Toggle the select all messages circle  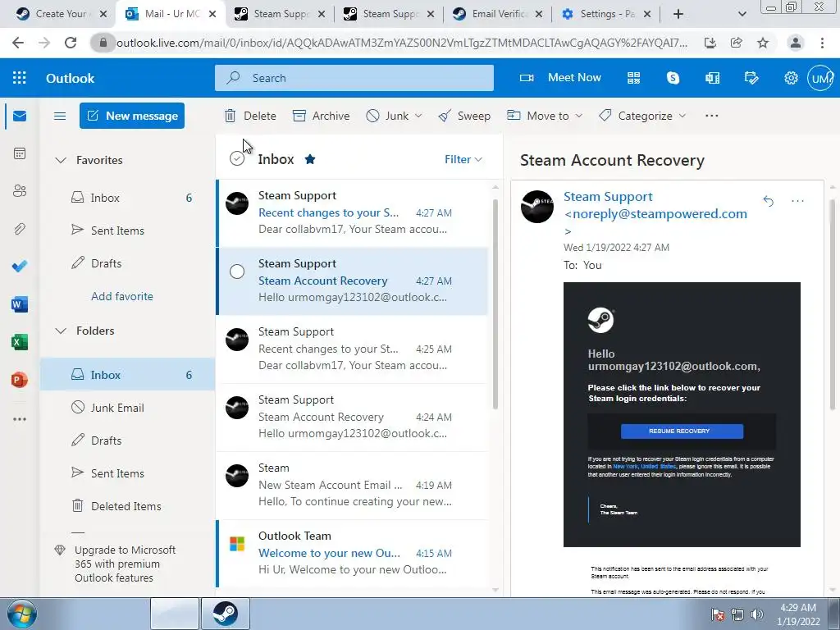(x=237, y=158)
